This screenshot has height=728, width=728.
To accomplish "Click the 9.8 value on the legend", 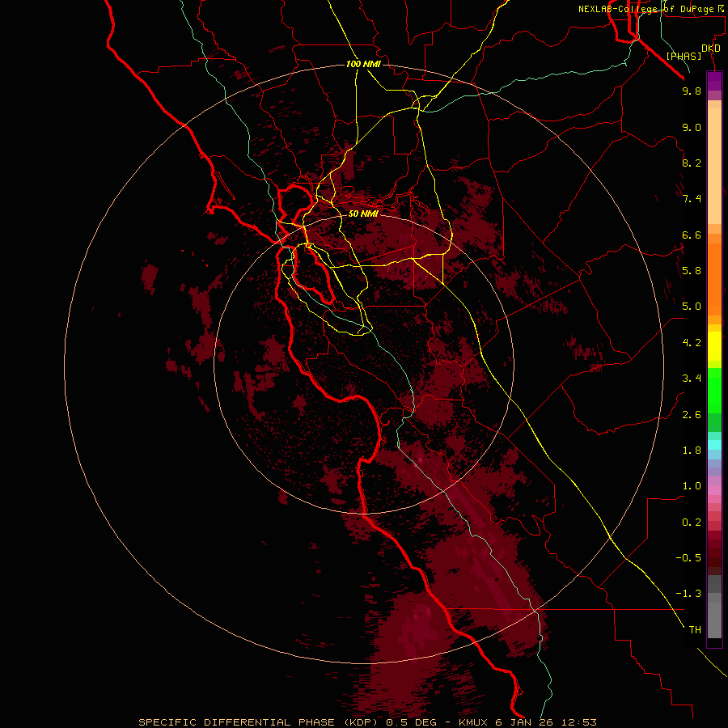I will coord(692,91).
